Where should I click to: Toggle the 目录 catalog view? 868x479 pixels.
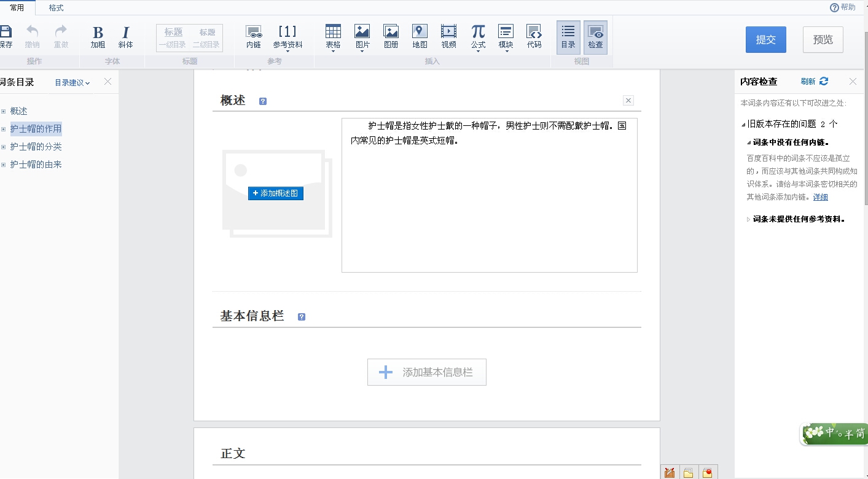pos(568,34)
